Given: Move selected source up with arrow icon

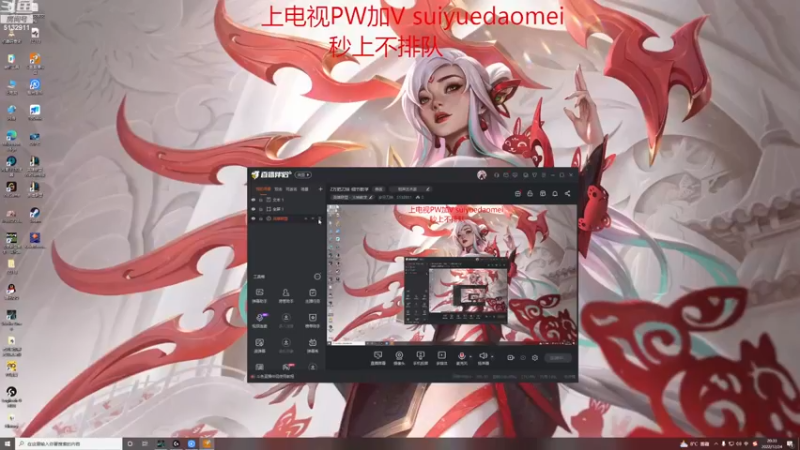Looking at the screenshot, I should [x=306, y=218].
